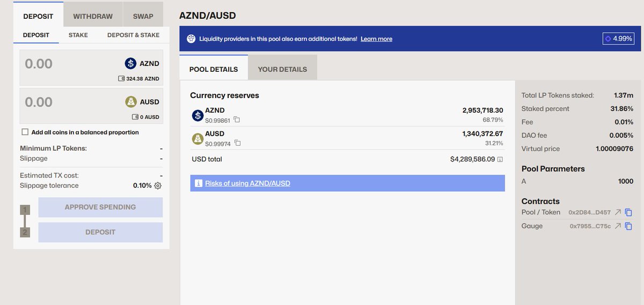This screenshot has height=305, width=644.
Task: Click the AZND logo in Currency reserves
Action: 197,115
